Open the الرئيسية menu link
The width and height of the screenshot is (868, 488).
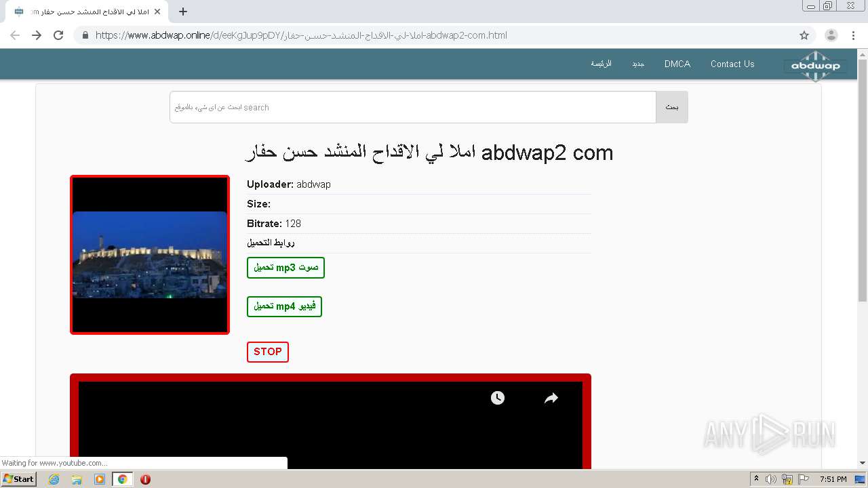pyautogui.click(x=601, y=64)
